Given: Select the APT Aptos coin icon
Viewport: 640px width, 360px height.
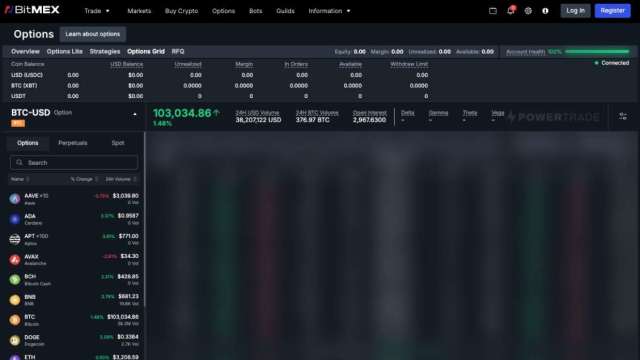Looking at the screenshot, I should 15,239.
